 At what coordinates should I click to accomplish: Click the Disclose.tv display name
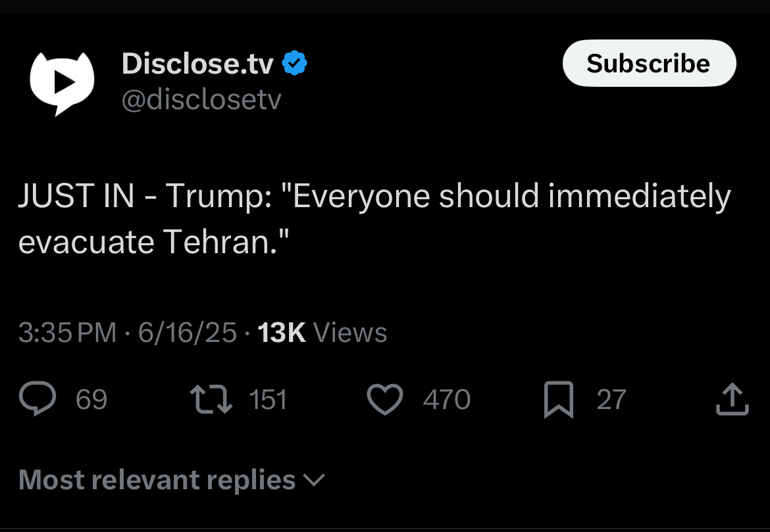[197, 64]
